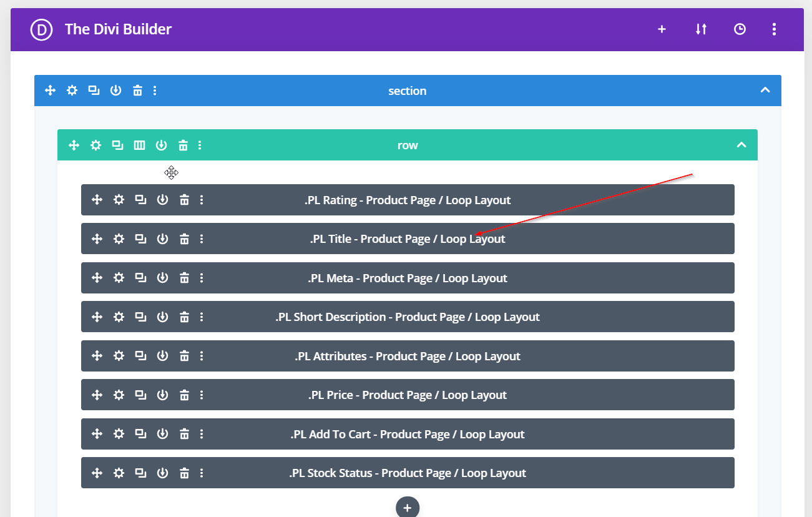Screen dimensions: 812x517
Task: Open settings for PL Rating module
Action: (119, 200)
